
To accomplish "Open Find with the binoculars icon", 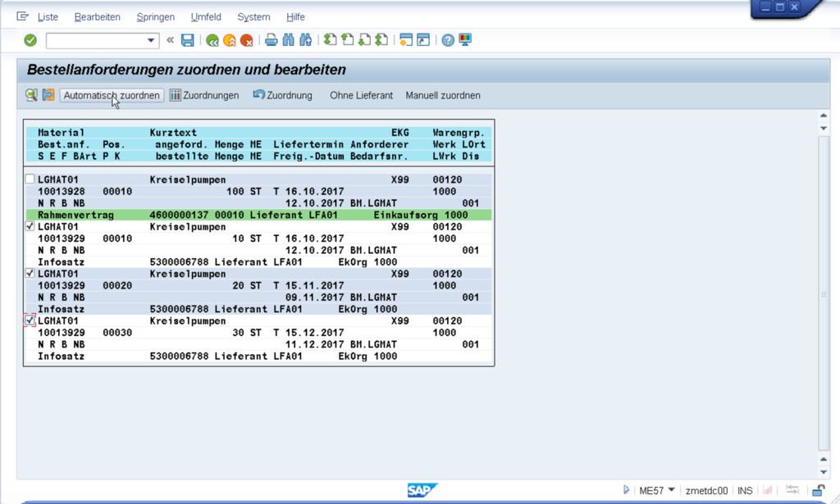I will coord(288,40).
